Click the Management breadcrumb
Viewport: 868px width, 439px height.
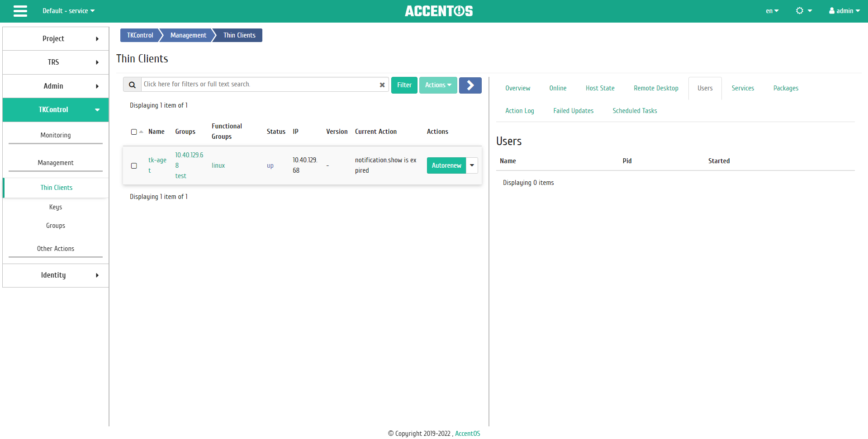tap(188, 35)
